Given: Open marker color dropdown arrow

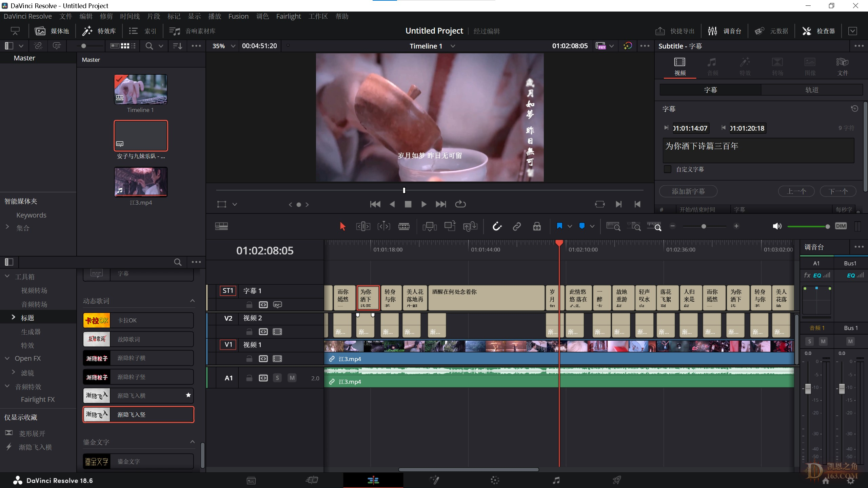Looking at the screenshot, I should pyautogui.click(x=592, y=226).
